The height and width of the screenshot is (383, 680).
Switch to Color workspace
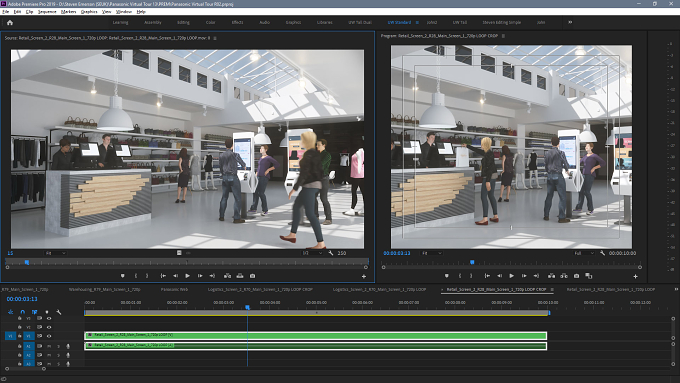210,22
